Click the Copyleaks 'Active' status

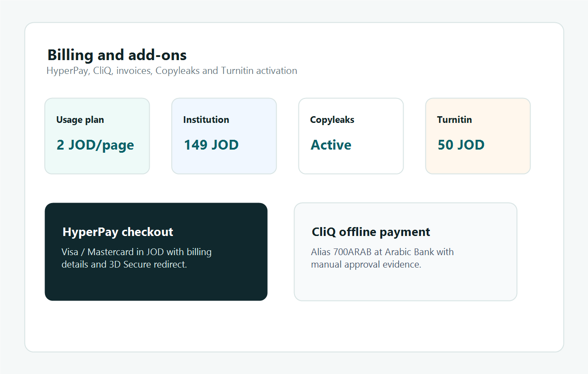(x=331, y=145)
